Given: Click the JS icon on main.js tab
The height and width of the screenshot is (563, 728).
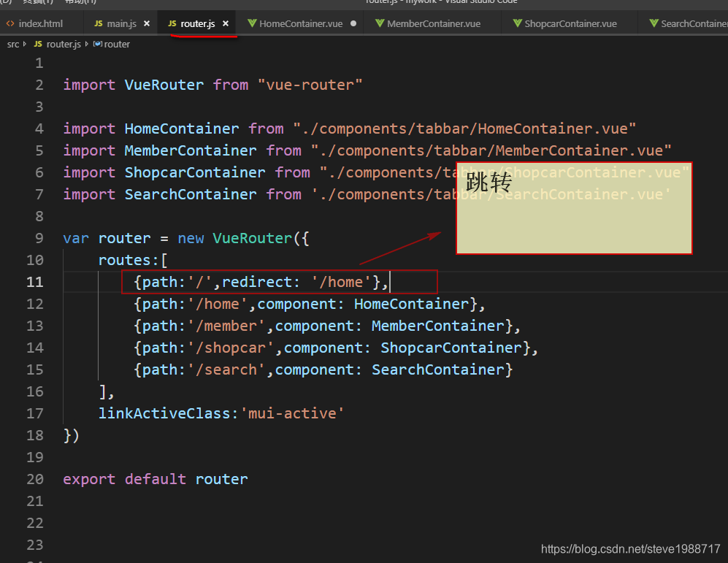Looking at the screenshot, I should tap(99, 23).
